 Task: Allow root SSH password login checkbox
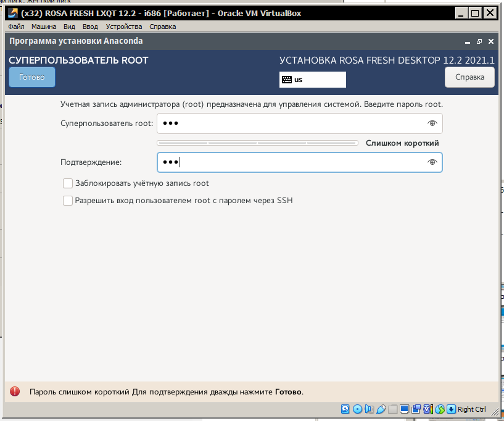[67, 201]
